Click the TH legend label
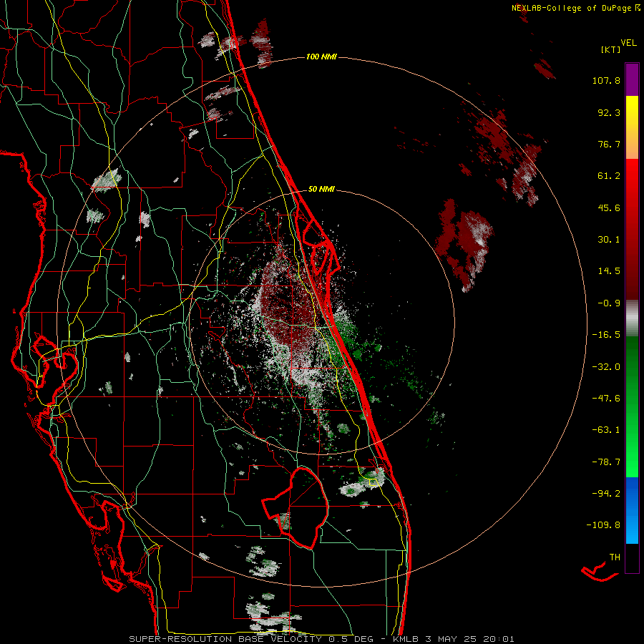The height and width of the screenshot is (644, 644). tap(615, 557)
